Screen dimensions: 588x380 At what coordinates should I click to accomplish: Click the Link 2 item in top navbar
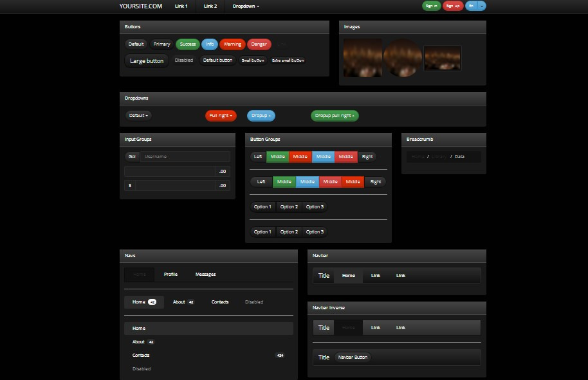[x=210, y=6]
